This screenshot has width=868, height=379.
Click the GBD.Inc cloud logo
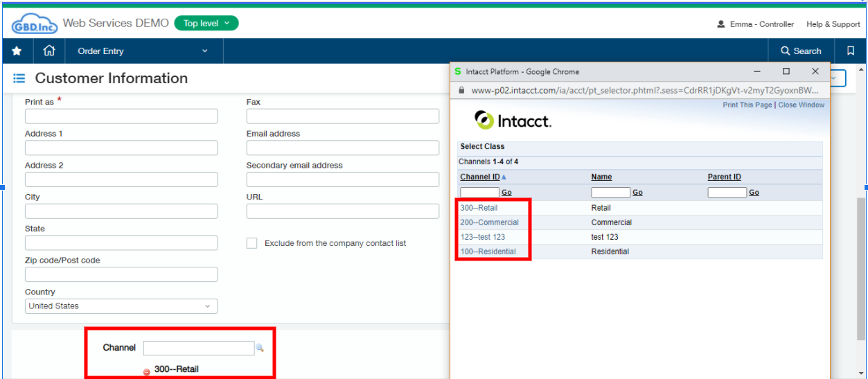coord(35,25)
